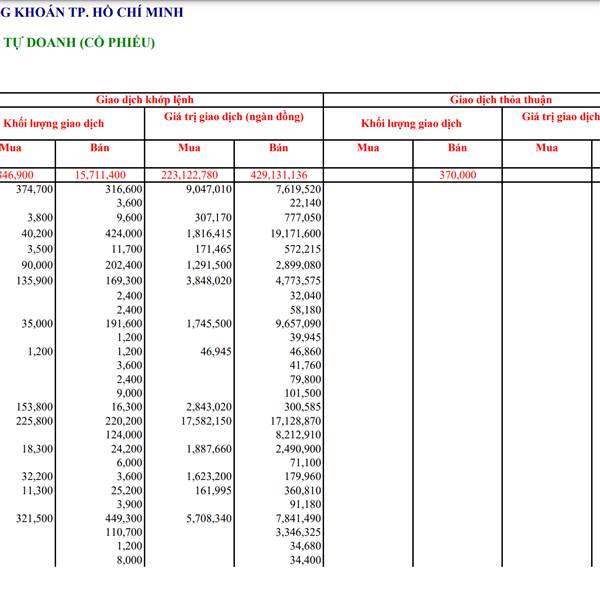
Task: Click cell value 11,700
Action: coord(127,249)
